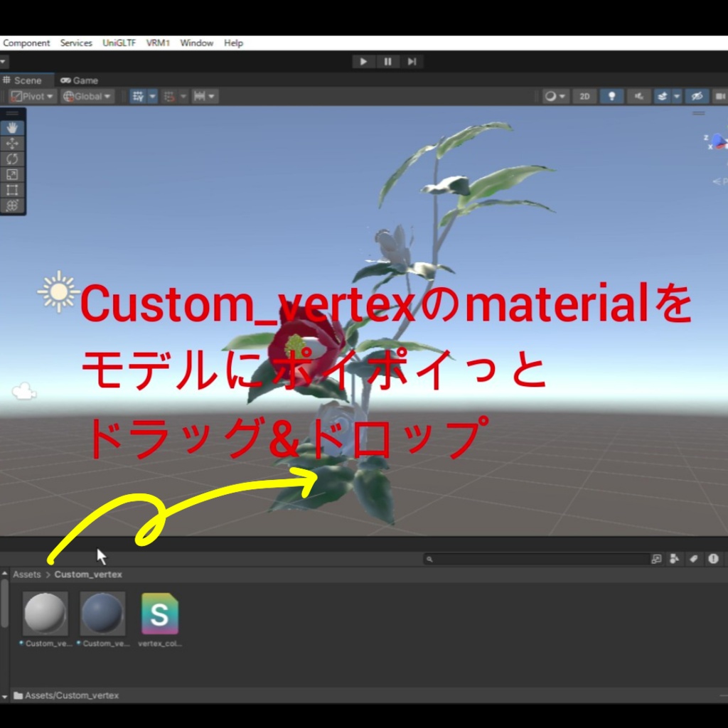Click the scene orientation gizmo

[x=718, y=141]
